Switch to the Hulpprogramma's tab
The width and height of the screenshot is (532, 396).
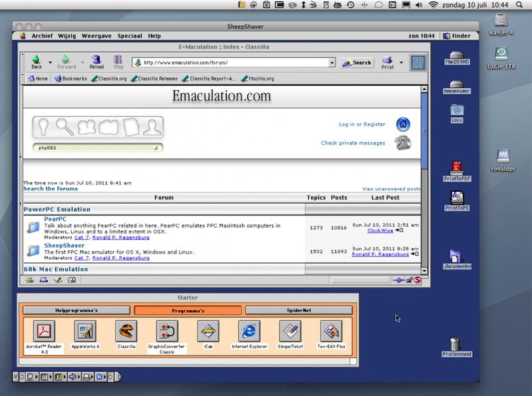76,310
